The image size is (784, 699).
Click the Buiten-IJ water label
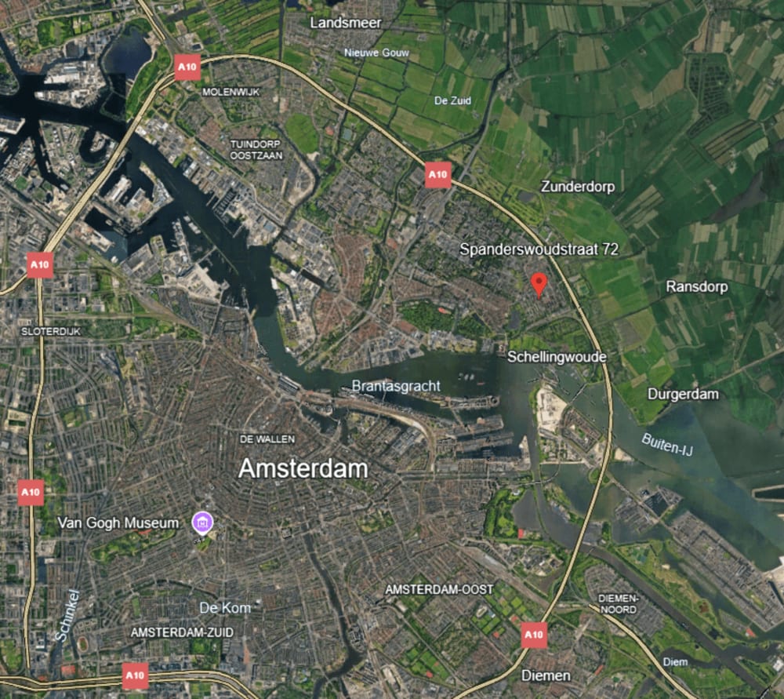pos(667,444)
